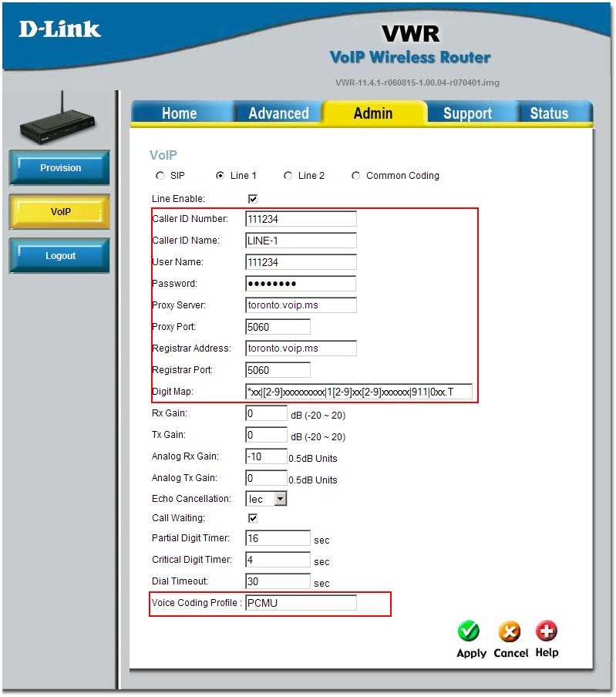Click the router device image
Viewport: 616px width, 697px height.
[57, 120]
